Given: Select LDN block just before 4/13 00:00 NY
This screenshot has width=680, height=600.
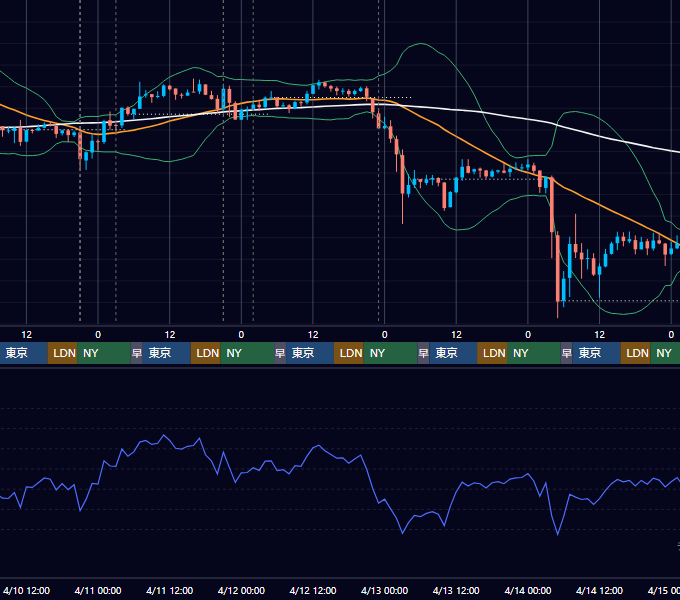Looking at the screenshot, I should (349, 353).
